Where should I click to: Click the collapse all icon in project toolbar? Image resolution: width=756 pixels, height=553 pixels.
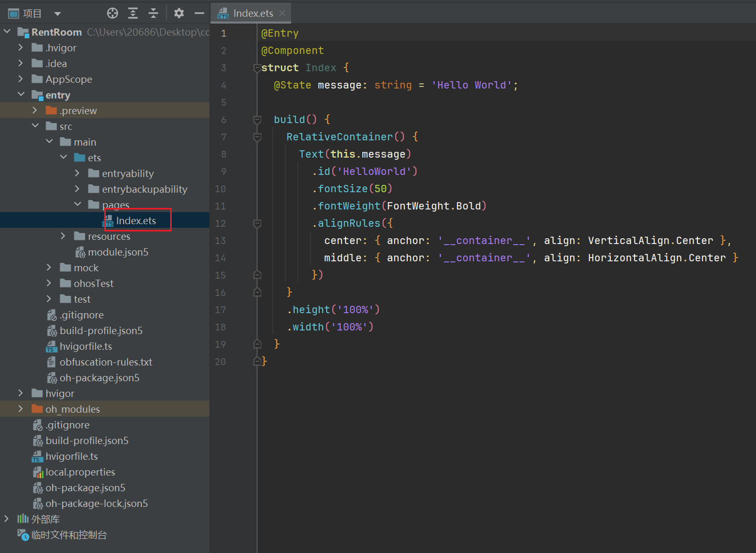pos(153,13)
